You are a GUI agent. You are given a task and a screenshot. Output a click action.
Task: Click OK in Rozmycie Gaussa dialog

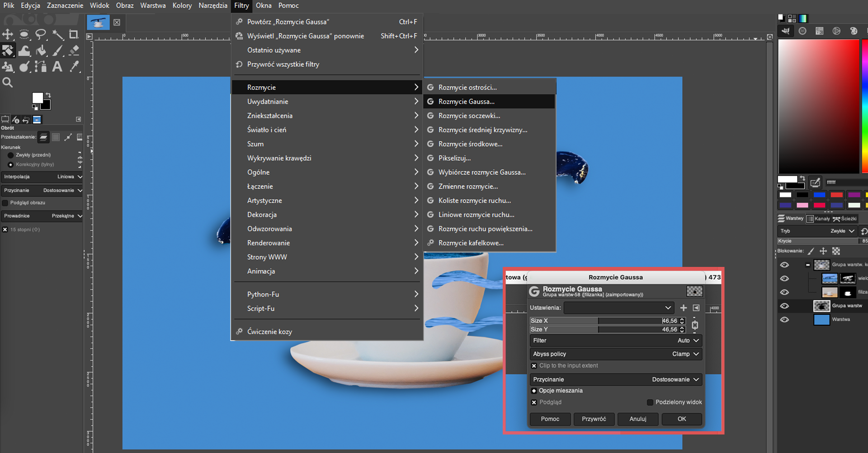[x=682, y=419]
